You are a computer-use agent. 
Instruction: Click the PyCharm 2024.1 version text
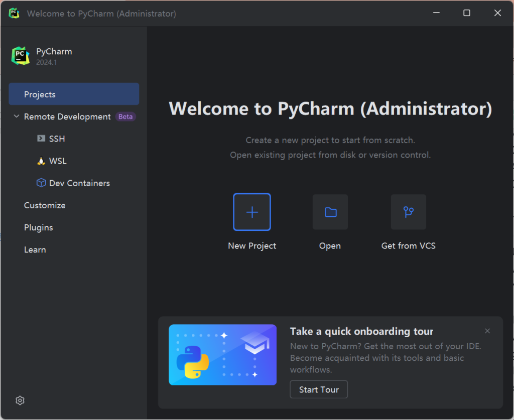coord(47,62)
